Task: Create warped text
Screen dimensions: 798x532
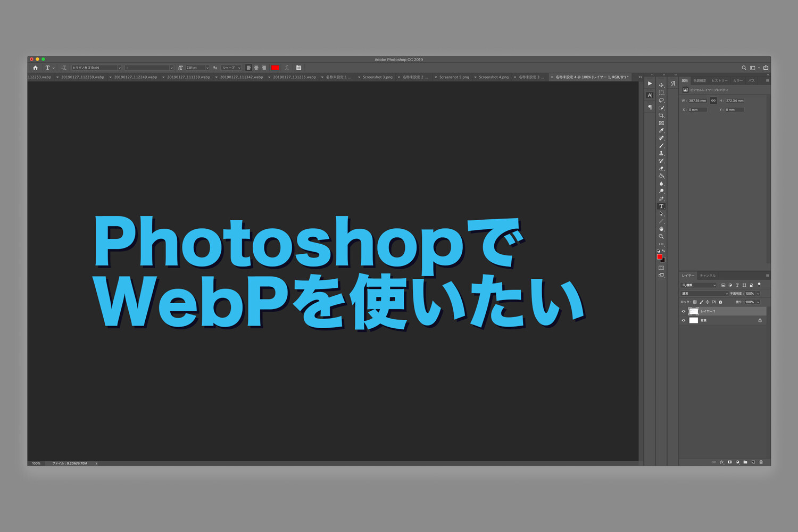Action: pyautogui.click(x=287, y=68)
